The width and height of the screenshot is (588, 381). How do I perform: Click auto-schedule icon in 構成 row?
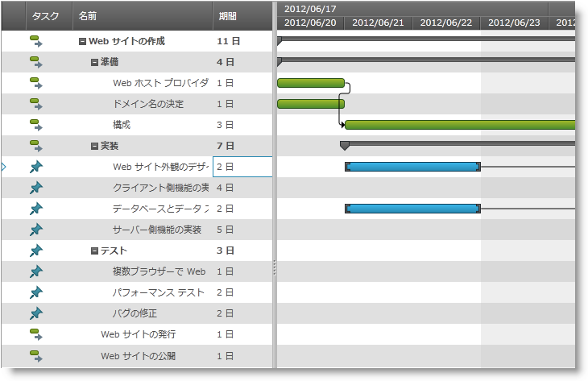[x=36, y=125]
